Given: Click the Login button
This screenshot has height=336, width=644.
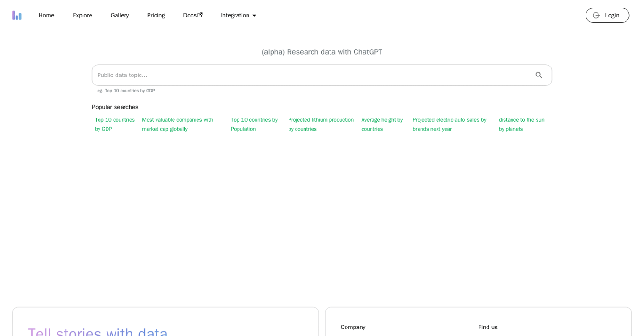Looking at the screenshot, I should 607,15.
